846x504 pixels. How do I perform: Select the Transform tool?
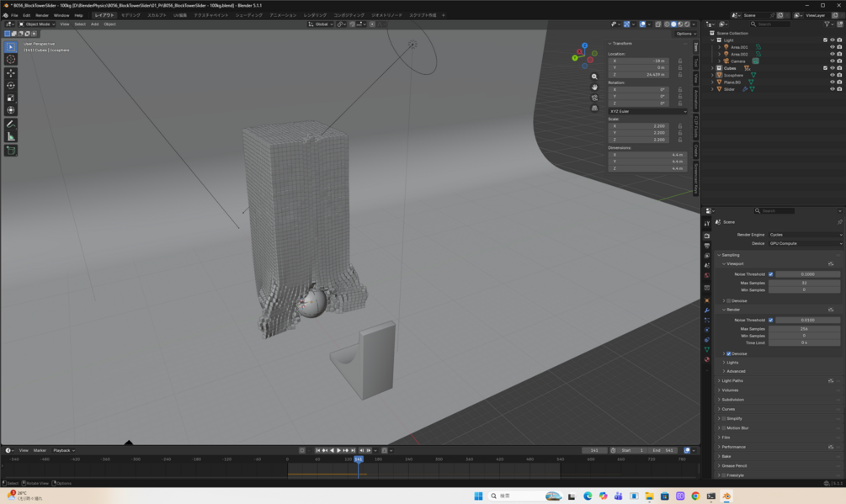pyautogui.click(x=11, y=110)
